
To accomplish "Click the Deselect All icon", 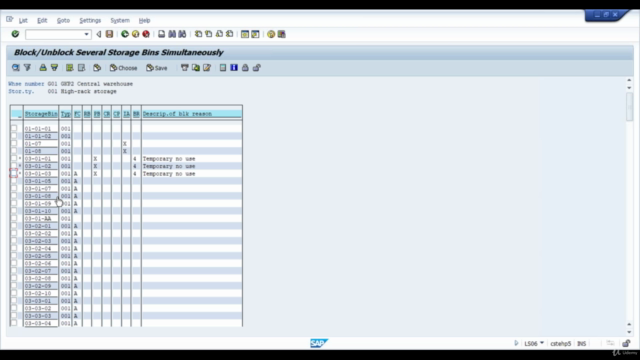I will click(81, 68).
